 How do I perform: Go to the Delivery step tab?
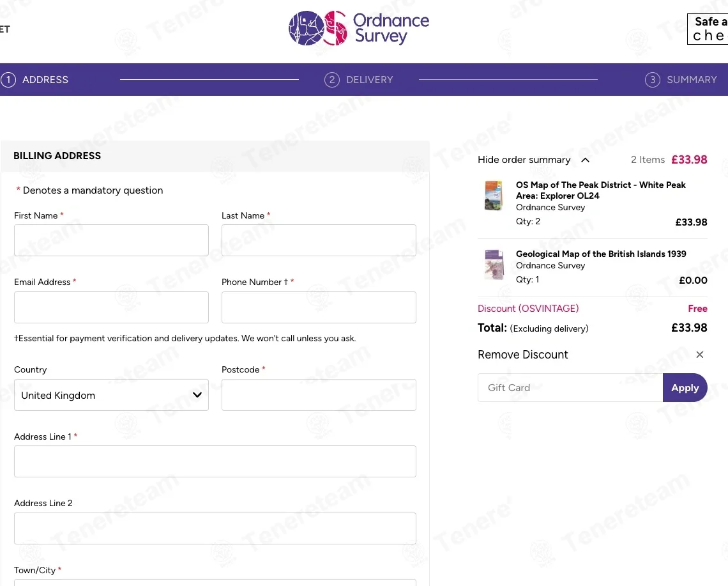tap(369, 80)
